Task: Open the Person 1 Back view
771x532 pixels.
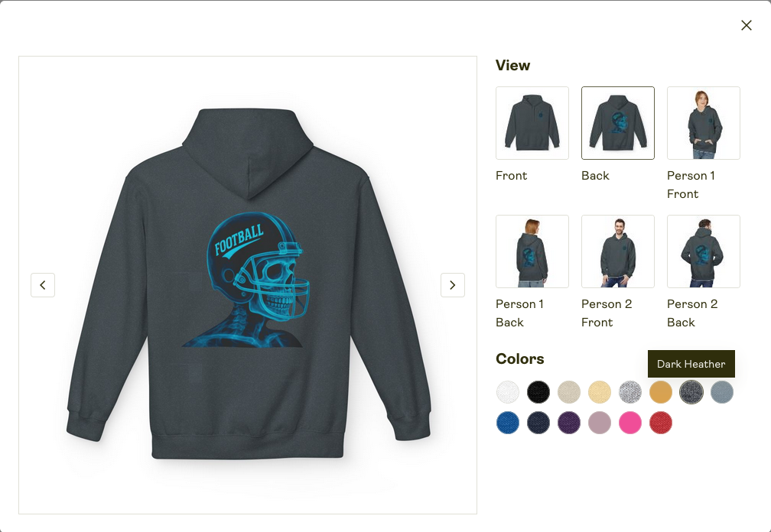Action: (x=532, y=251)
